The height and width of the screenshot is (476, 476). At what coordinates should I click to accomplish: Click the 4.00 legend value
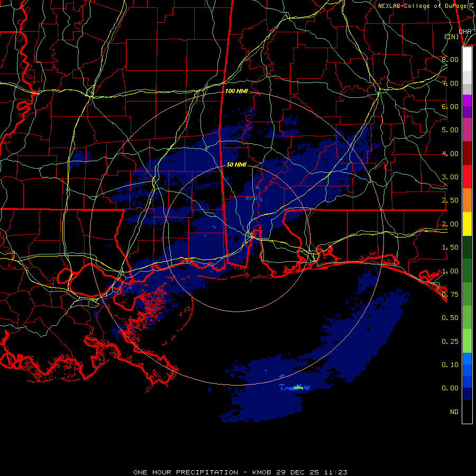[450, 153]
